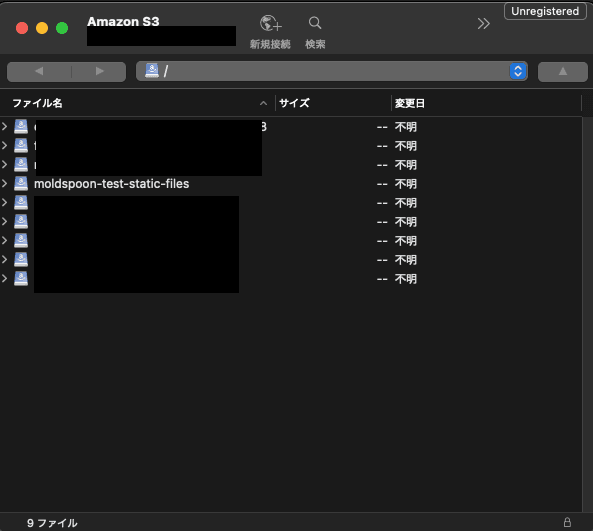Click 不明 date in moldspoon-test-static-files row

405,184
